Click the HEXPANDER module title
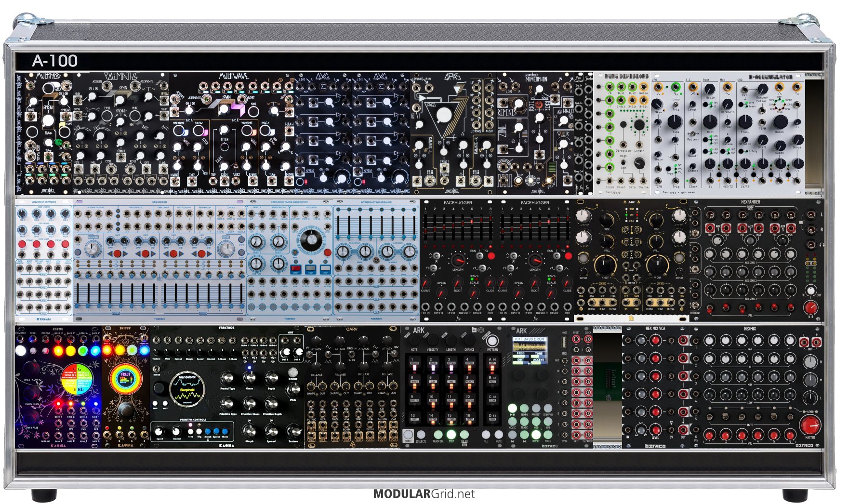The height and width of the screenshot is (504, 849). click(750, 202)
